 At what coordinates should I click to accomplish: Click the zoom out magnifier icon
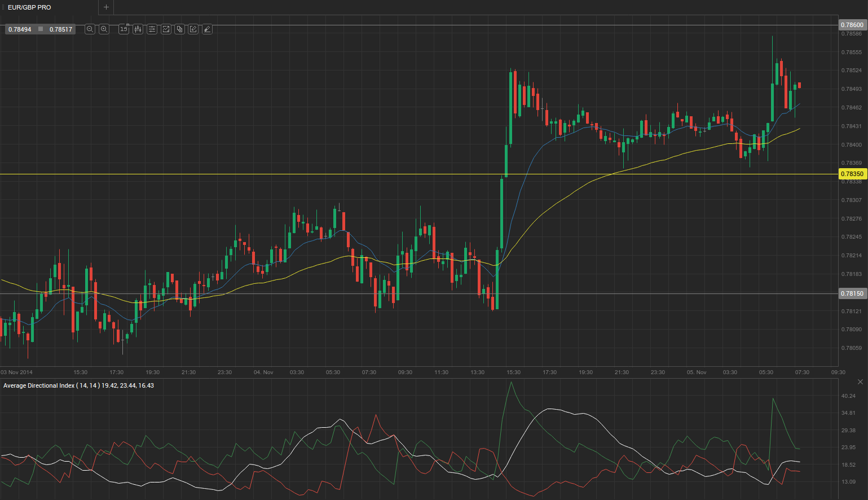click(90, 29)
